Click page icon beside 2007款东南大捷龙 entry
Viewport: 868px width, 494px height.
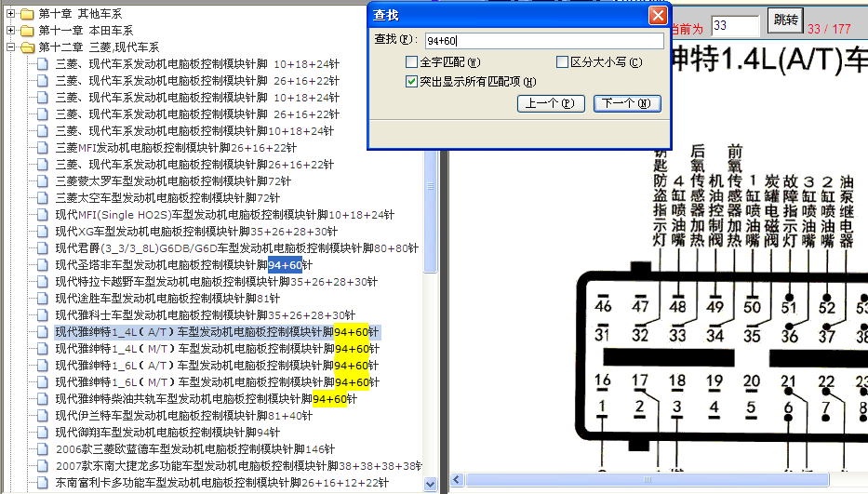tap(42, 466)
